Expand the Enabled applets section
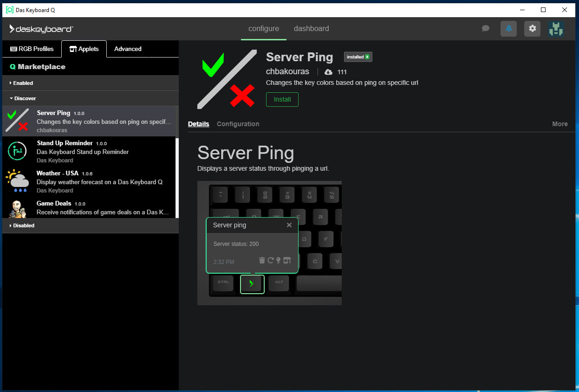The image size is (579, 392). (91, 83)
